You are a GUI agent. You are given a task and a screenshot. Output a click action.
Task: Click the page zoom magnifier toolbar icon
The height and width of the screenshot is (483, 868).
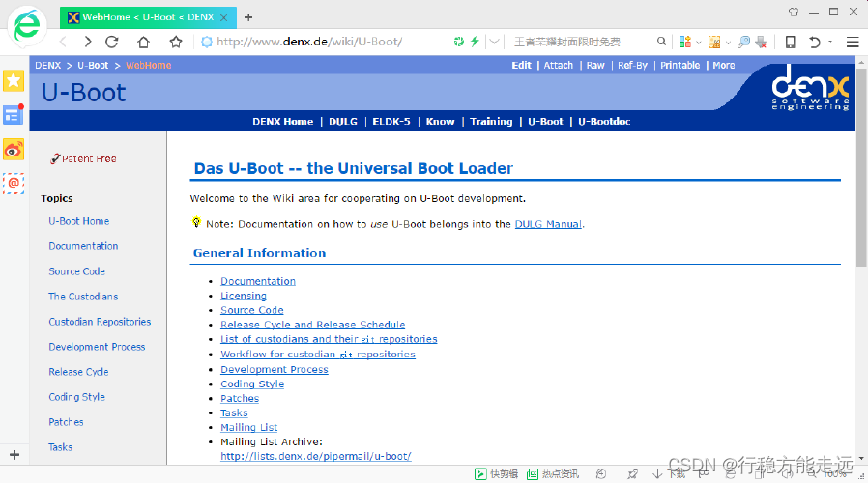(x=744, y=42)
